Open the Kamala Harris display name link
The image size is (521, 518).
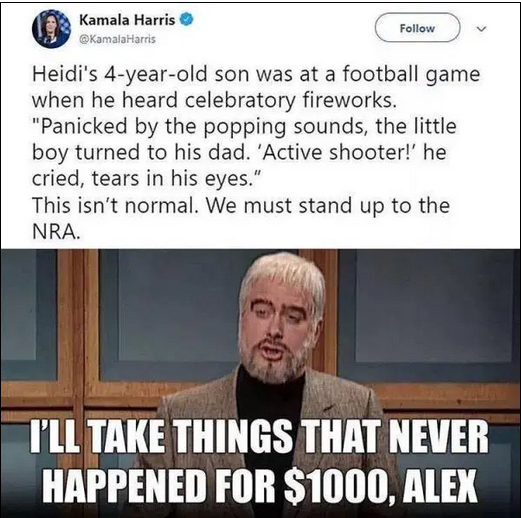point(127,20)
